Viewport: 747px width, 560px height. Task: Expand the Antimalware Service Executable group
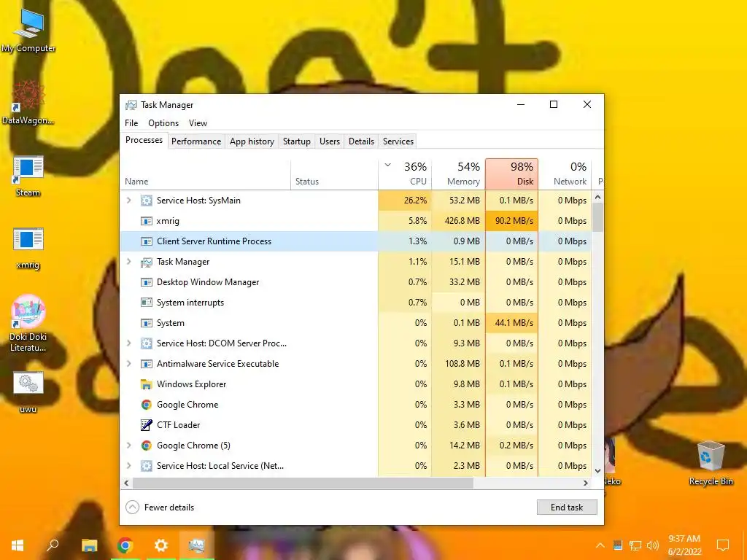point(128,363)
